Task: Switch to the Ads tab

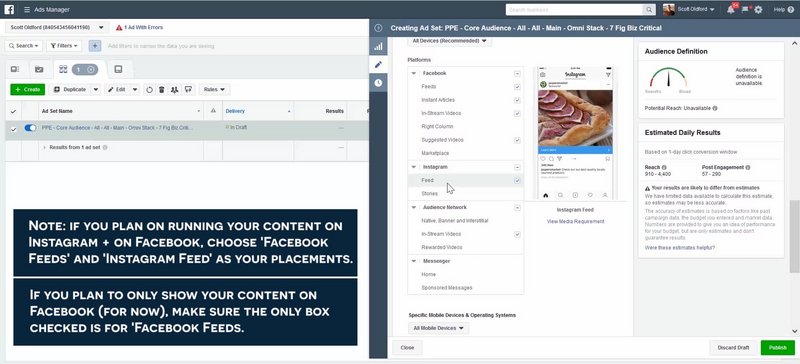Action: coord(118,69)
